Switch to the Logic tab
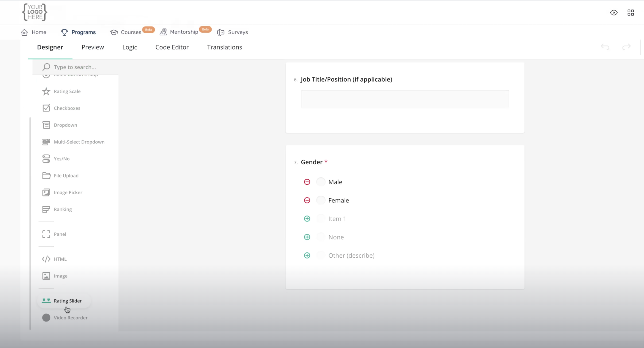Viewport: 644px width, 348px height. [130, 47]
